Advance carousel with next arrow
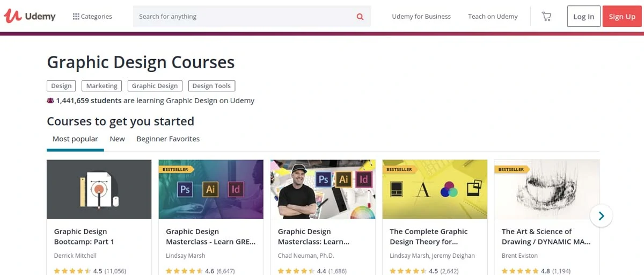Image resolution: width=644 pixels, height=275 pixels. tap(601, 216)
